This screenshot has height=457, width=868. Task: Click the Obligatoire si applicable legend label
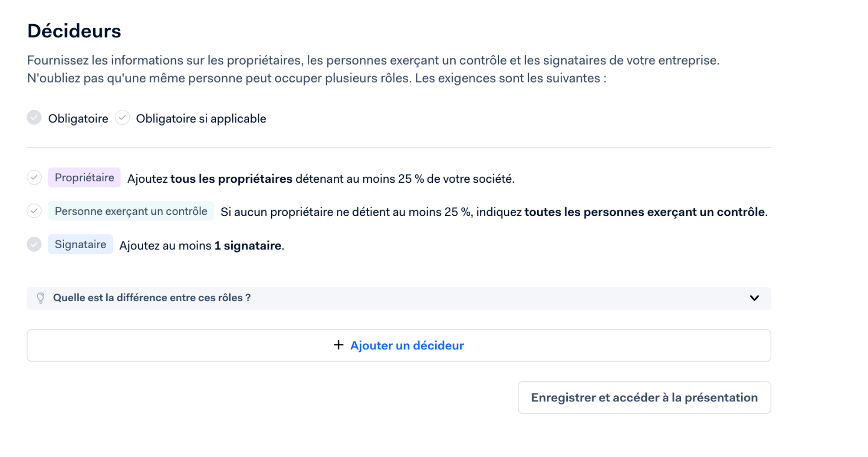click(201, 118)
